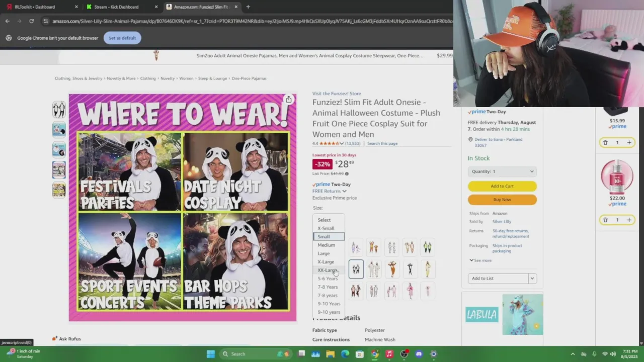Click the top product thumbnail with panda pair
Screen dimensions: 644x362
coord(59,110)
